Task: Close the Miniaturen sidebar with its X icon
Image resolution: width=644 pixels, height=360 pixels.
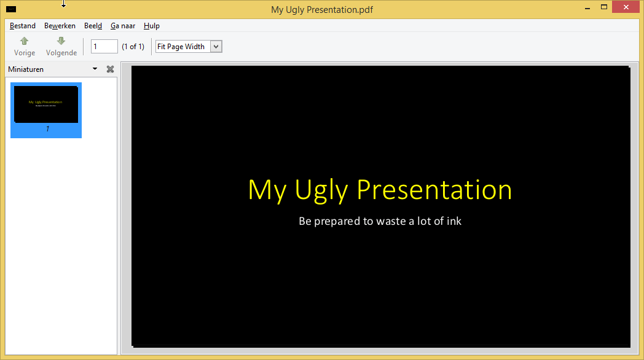Action: [x=110, y=69]
